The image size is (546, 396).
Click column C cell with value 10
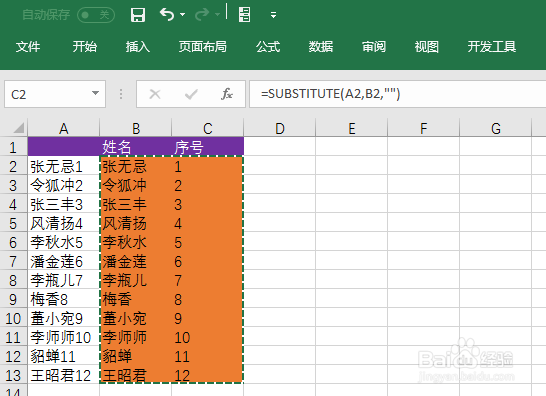point(208,337)
